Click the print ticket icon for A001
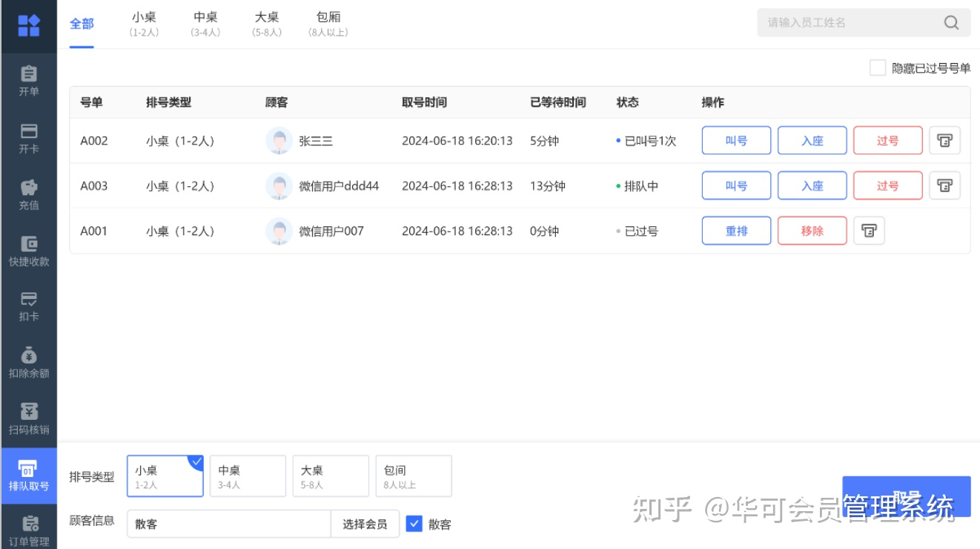Screen dimensions: 980x549 point(869,231)
